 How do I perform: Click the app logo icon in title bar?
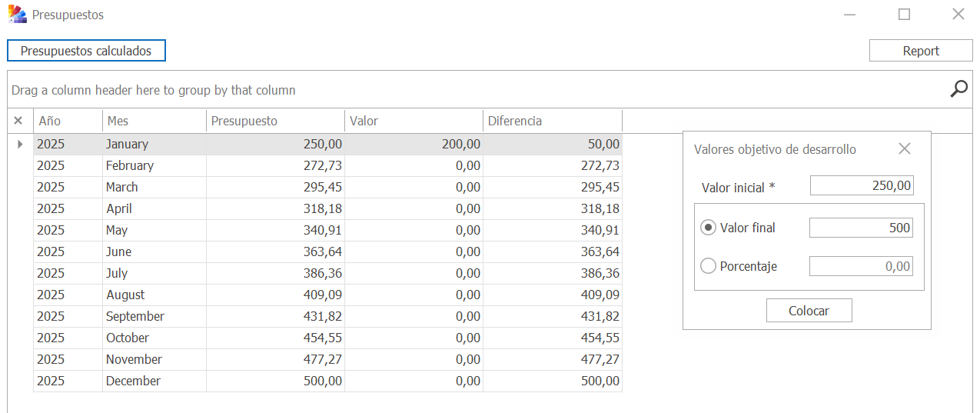[x=17, y=15]
